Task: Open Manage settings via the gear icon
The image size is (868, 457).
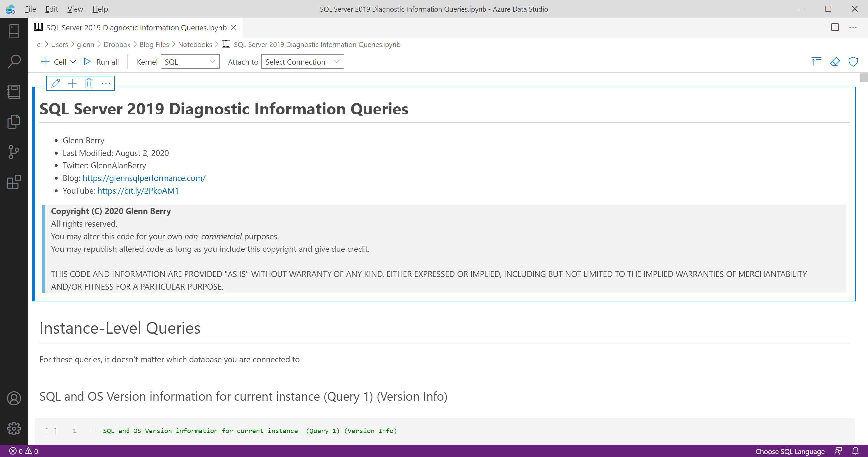Action: point(14,428)
